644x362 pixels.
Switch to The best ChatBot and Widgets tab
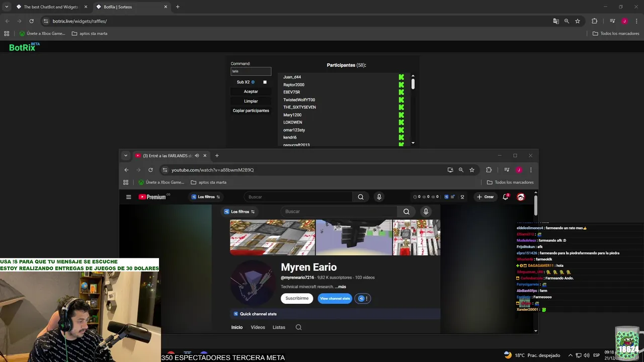[51, 7]
